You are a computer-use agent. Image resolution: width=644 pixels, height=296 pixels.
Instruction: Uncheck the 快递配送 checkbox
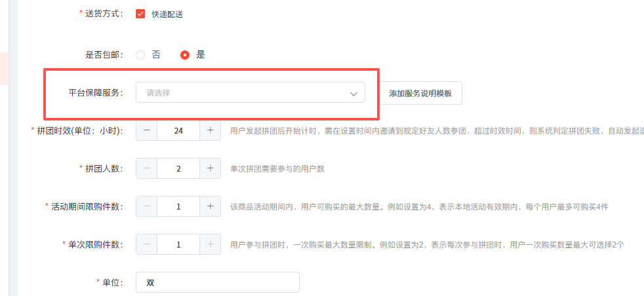(140, 14)
